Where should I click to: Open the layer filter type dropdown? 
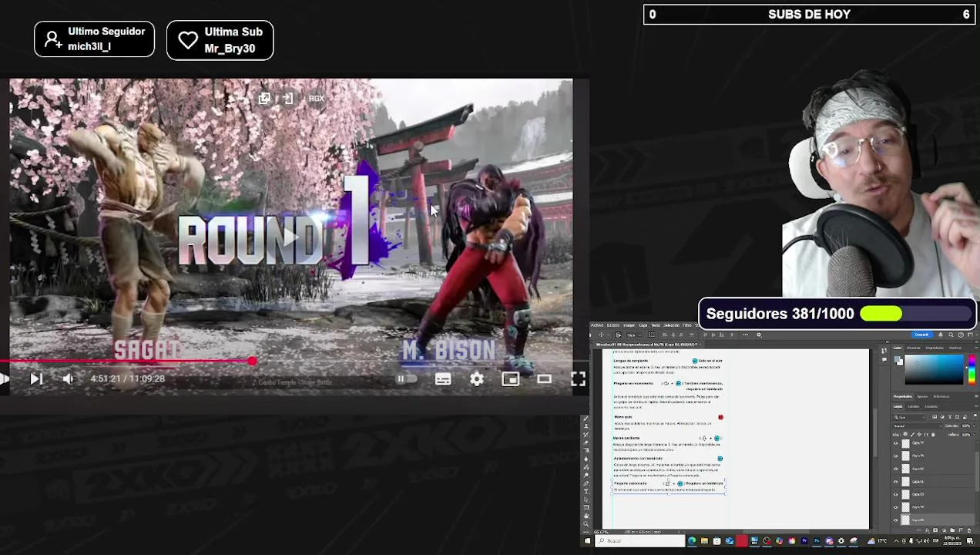(909, 417)
